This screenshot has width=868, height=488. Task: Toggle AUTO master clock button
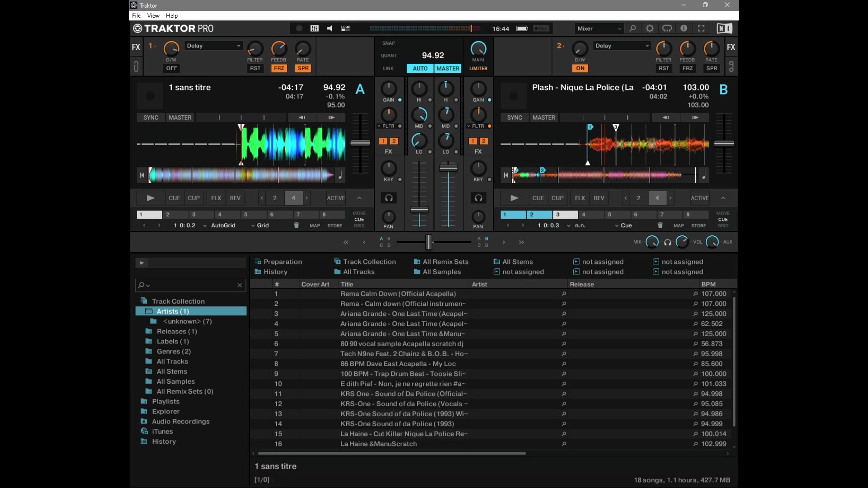pyautogui.click(x=420, y=68)
